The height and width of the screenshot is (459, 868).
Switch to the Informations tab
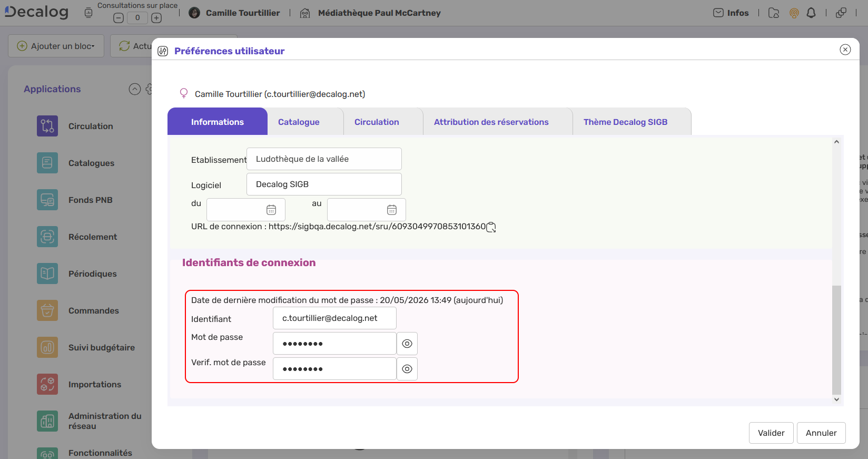coord(218,122)
